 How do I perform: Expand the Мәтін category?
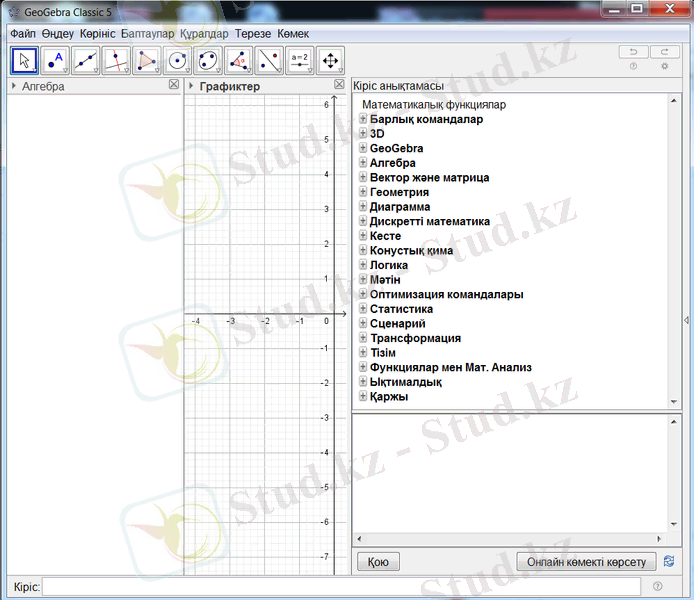(x=363, y=279)
